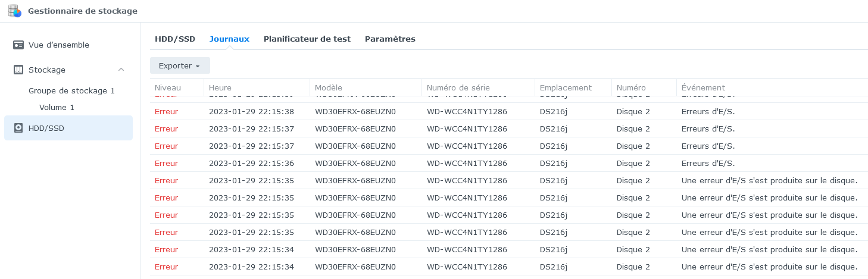This screenshot has height=279, width=868.
Task: Open the Paramètres tab
Action: pyautogui.click(x=390, y=39)
